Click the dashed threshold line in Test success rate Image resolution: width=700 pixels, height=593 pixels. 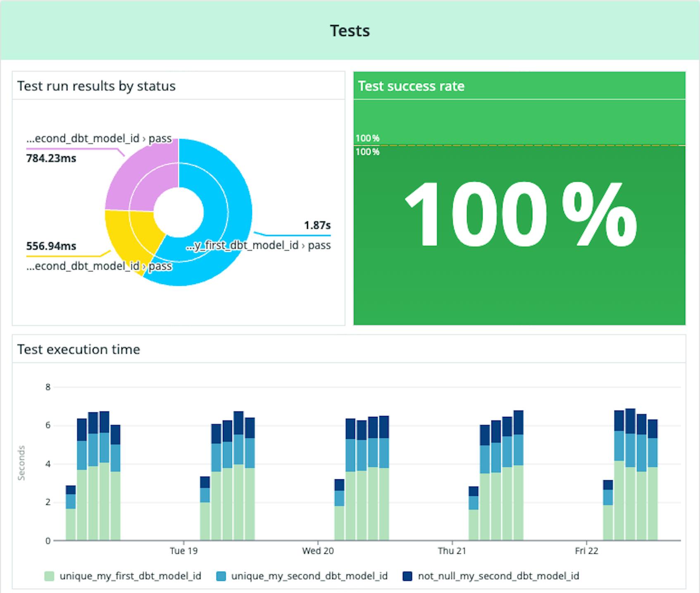[x=517, y=145]
